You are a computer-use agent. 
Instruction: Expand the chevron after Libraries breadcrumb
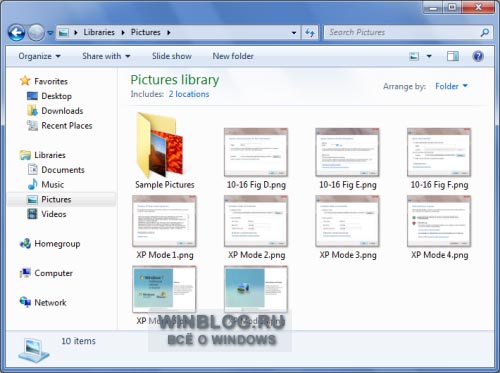tap(123, 32)
